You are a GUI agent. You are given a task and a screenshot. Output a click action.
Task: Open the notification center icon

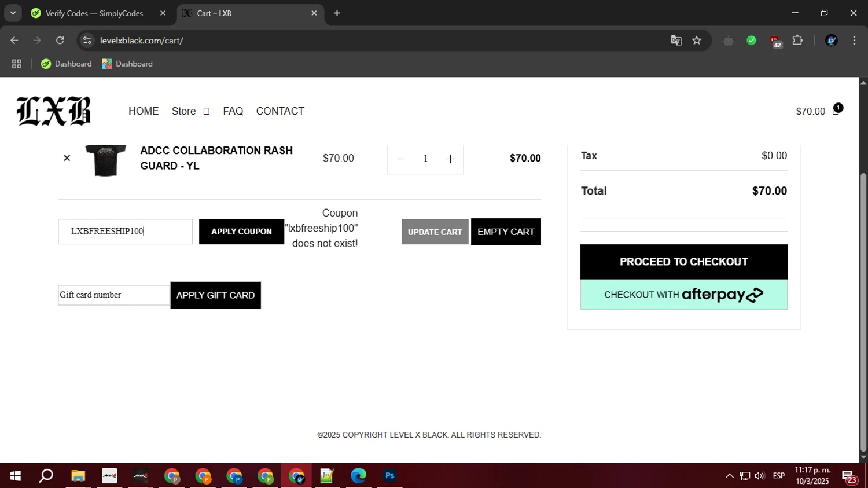tap(849, 476)
